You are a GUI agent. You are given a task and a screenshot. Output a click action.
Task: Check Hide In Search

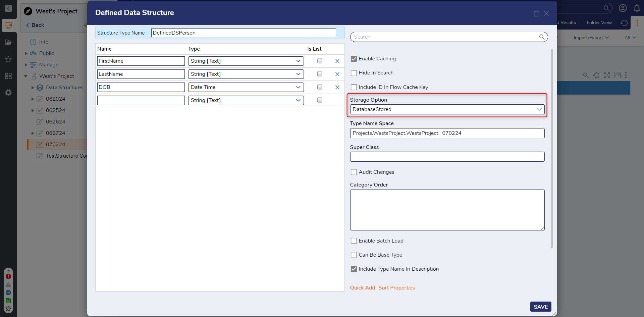(x=354, y=73)
